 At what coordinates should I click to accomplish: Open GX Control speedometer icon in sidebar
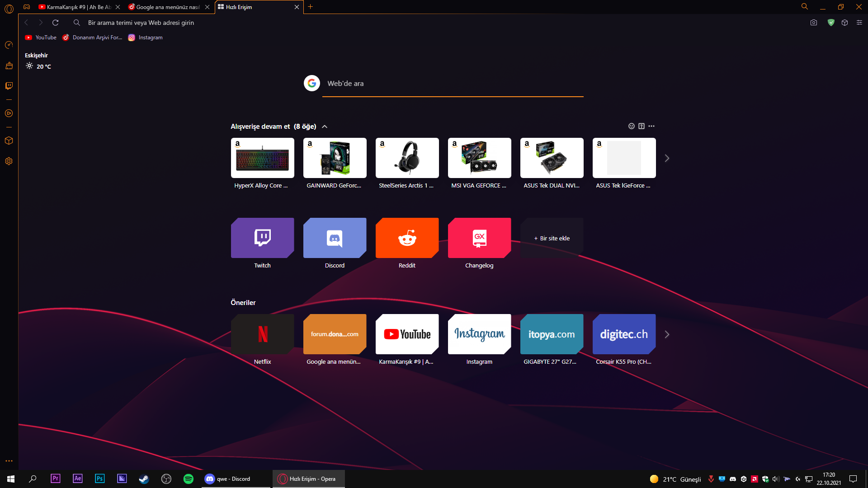pos(9,45)
